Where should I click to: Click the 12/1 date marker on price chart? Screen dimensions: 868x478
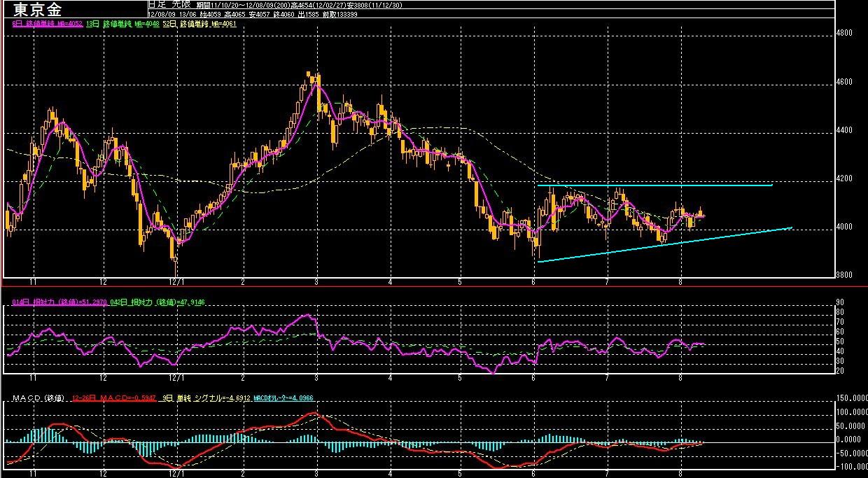click(x=175, y=281)
